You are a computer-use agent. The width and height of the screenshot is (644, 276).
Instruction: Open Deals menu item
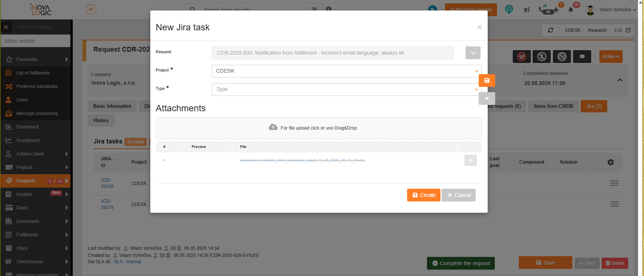click(36, 208)
